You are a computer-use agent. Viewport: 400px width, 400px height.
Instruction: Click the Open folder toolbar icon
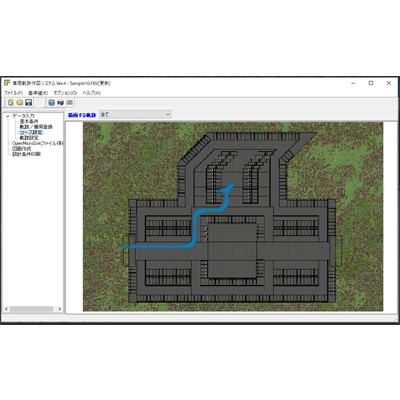coord(20,102)
